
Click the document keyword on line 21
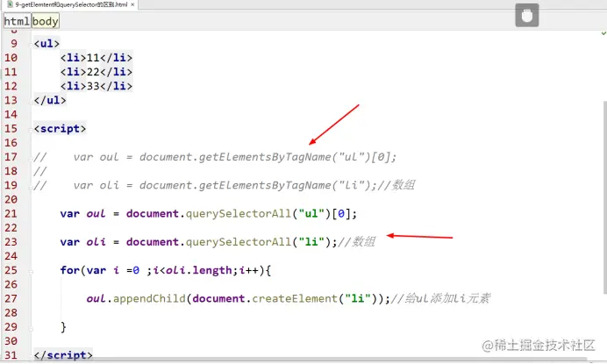[152, 214]
